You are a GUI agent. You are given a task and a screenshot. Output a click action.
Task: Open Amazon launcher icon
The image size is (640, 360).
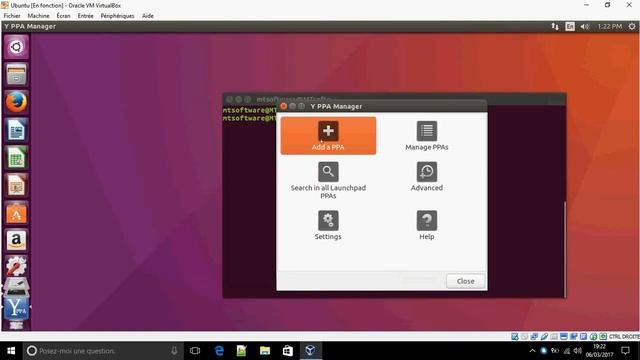tap(16, 240)
